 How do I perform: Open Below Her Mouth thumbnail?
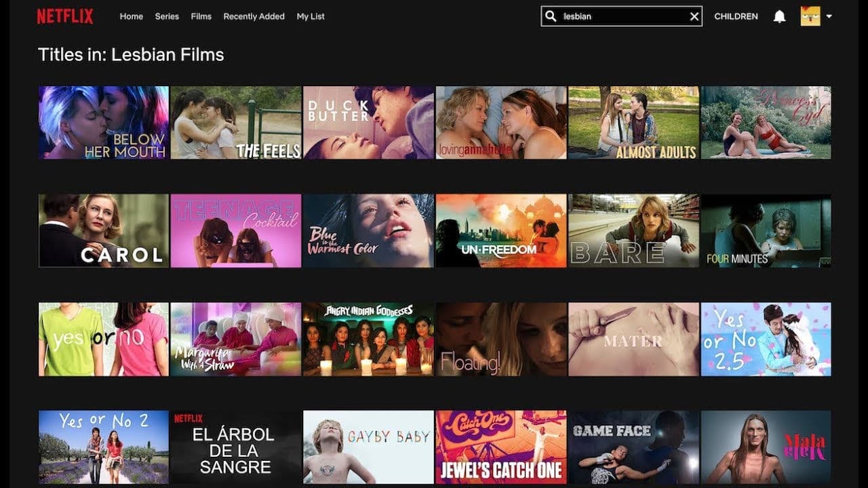pyautogui.click(x=104, y=123)
